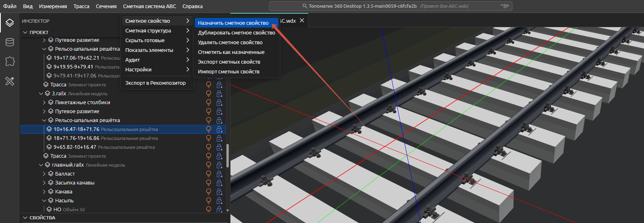Open the ruler and pencil tools panel
The height and width of the screenshot is (223, 644).
10,81
